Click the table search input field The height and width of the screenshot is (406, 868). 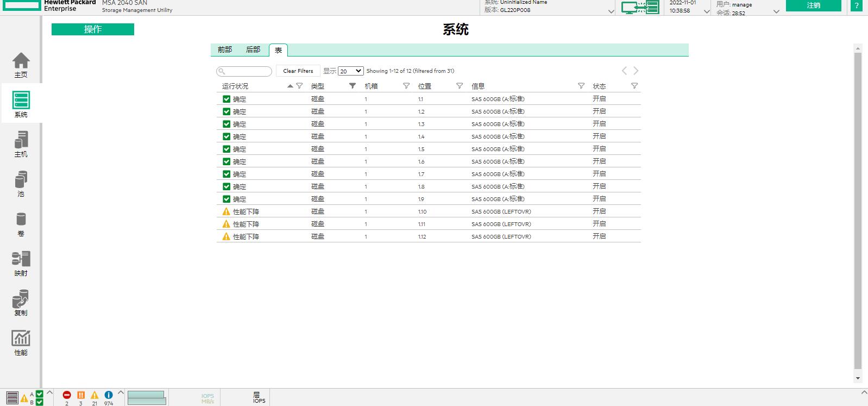[x=244, y=71]
